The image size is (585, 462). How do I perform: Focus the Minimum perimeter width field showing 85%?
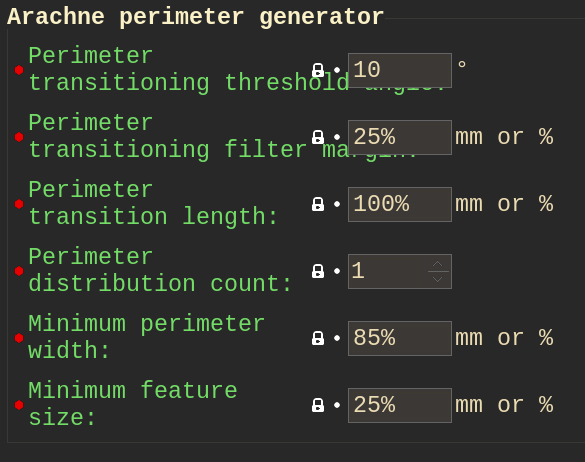(x=400, y=338)
